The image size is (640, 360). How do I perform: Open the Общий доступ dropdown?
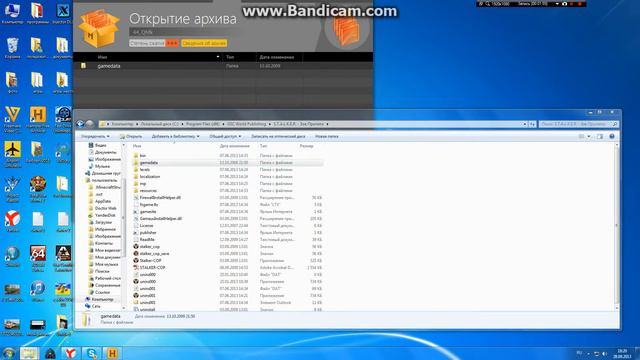(x=225, y=136)
